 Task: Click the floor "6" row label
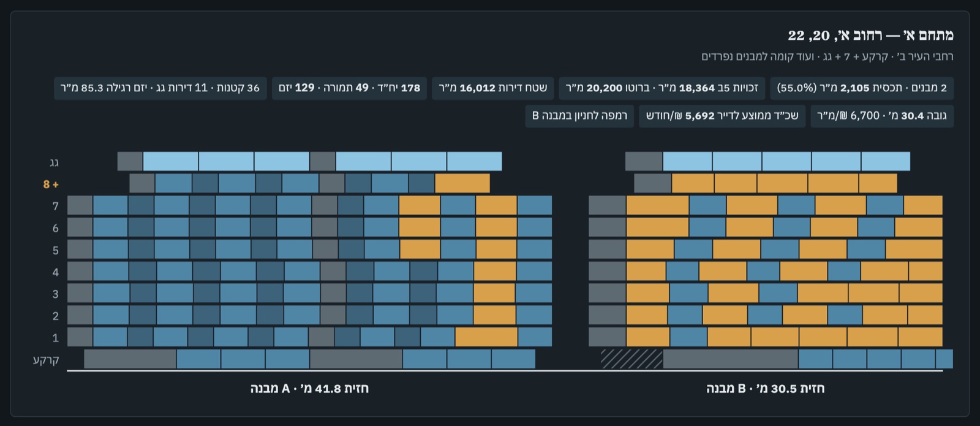coord(56,228)
